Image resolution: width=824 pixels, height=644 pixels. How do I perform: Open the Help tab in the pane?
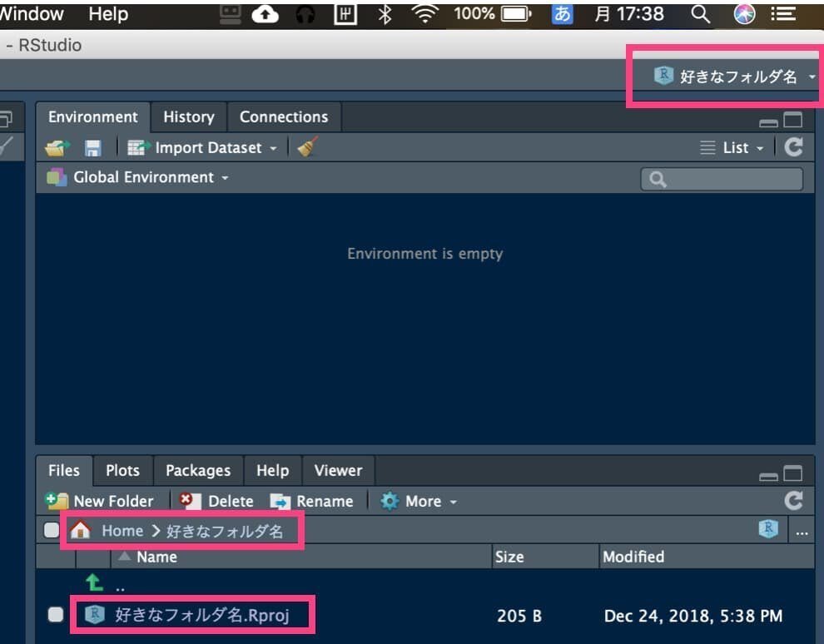[x=273, y=470]
